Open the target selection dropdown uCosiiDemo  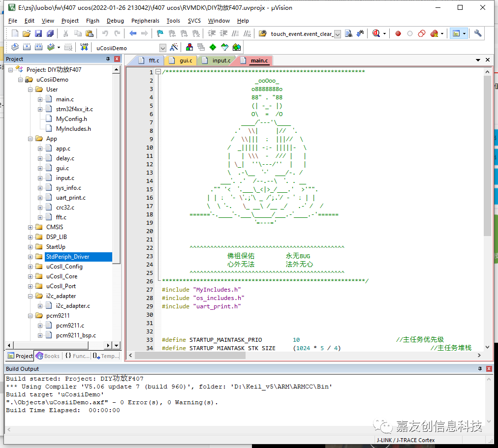click(x=162, y=48)
